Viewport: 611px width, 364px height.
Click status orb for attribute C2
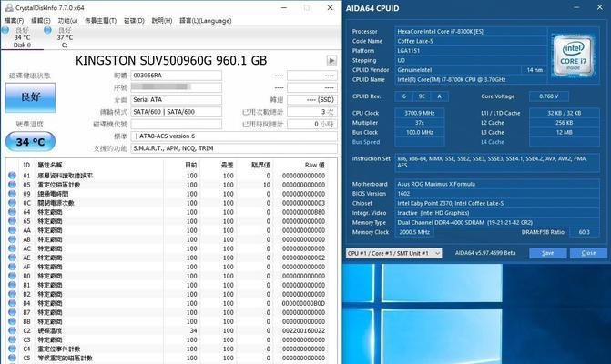pyautogui.click(x=12, y=330)
